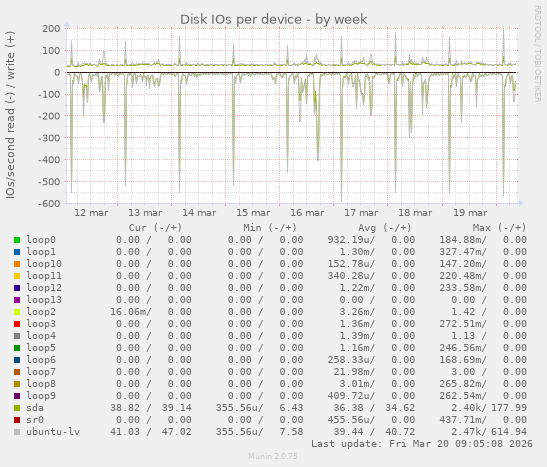The width and height of the screenshot is (547, 467).
Task: Click the loop0 green color swatch
Action: pyautogui.click(x=17, y=240)
